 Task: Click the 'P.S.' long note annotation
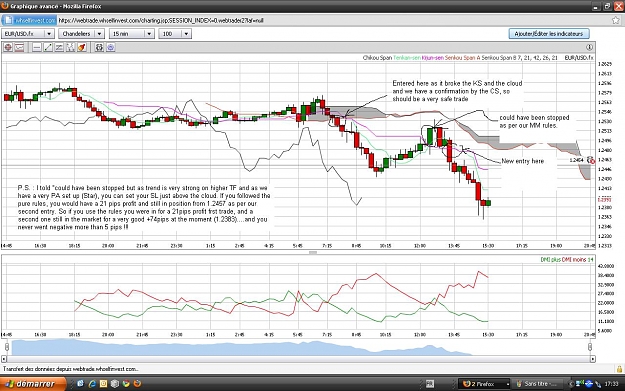(x=144, y=207)
